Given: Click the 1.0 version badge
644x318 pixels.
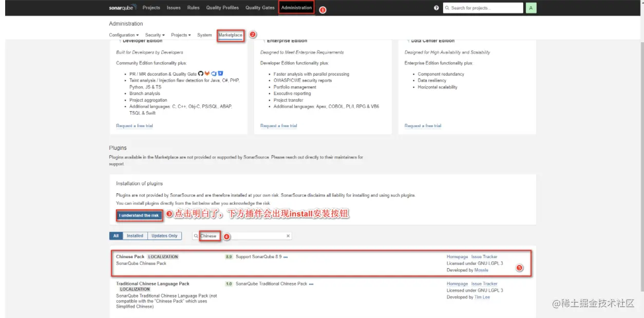Looking at the screenshot, I should tap(229, 284).
